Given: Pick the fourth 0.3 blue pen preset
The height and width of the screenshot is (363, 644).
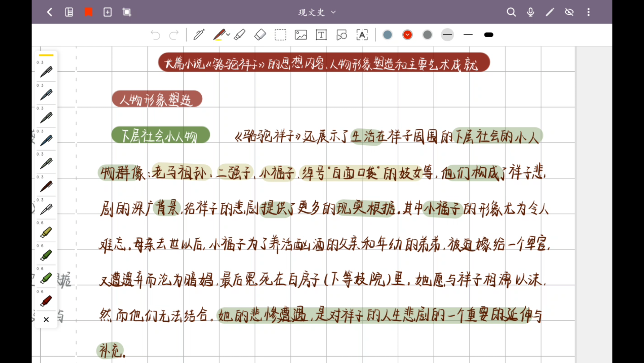Looking at the screenshot, I should [46, 140].
